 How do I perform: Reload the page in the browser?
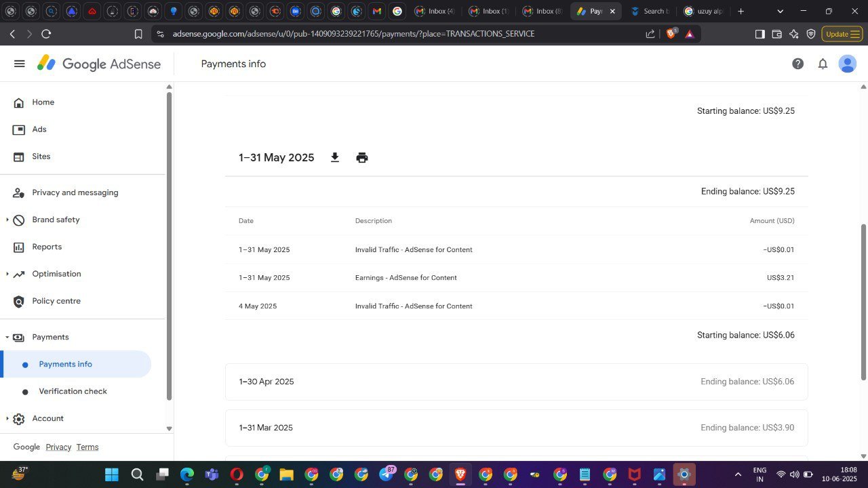[x=46, y=34]
